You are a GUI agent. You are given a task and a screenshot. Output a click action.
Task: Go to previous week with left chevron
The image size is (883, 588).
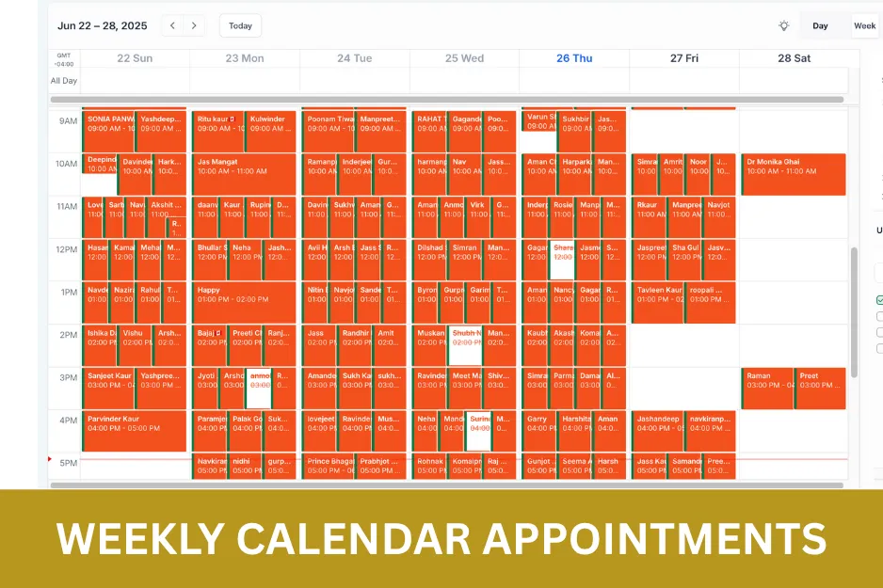coord(173,26)
